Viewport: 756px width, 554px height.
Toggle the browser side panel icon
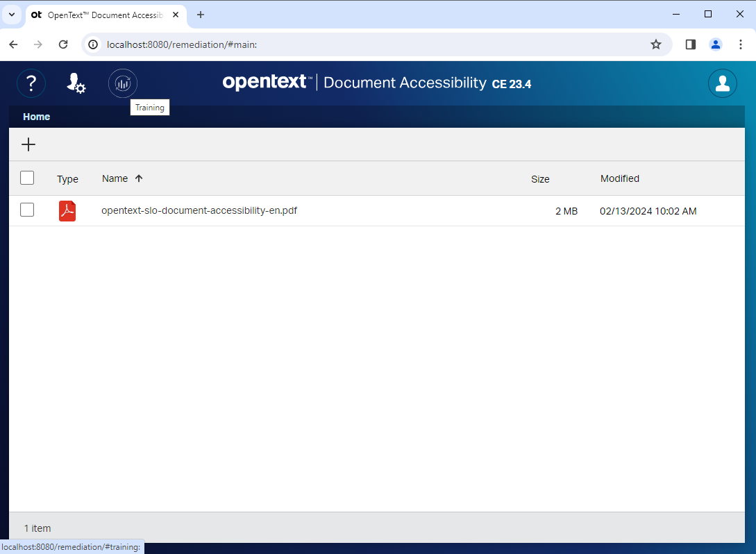pyautogui.click(x=690, y=44)
